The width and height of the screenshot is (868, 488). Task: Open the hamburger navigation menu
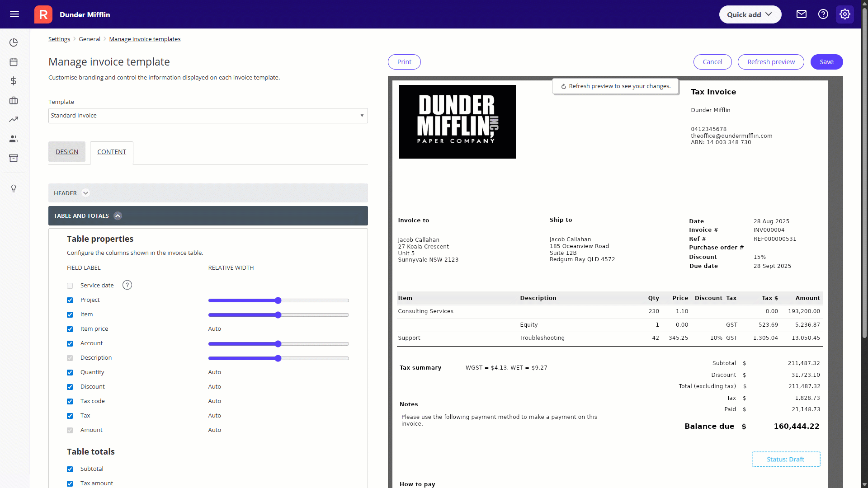click(14, 14)
